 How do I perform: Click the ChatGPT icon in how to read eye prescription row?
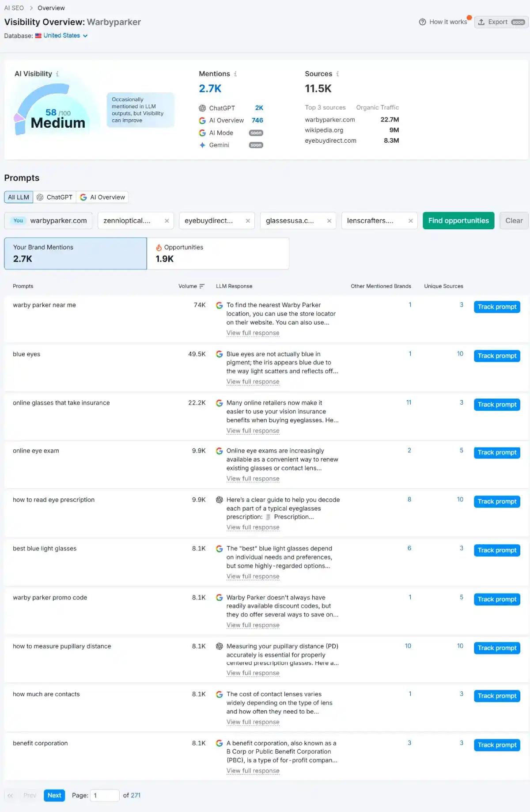219,500
